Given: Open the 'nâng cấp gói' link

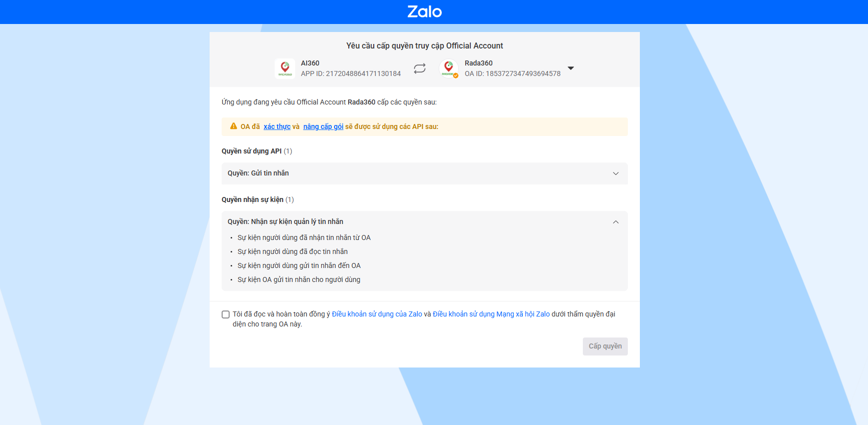Looking at the screenshot, I should [323, 126].
